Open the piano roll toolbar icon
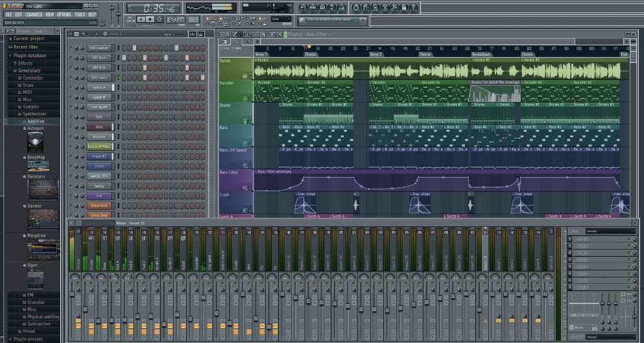The height and width of the screenshot is (343, 644). coord(322,7)
